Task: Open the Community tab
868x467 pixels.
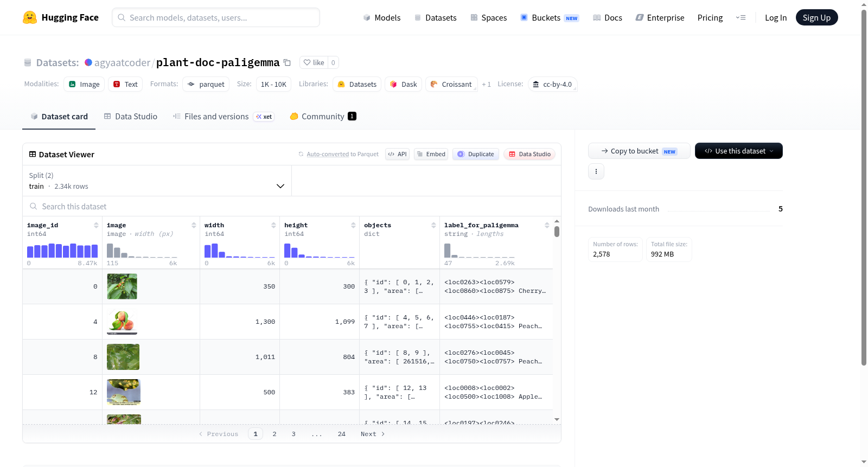Action: pos(323,116)
